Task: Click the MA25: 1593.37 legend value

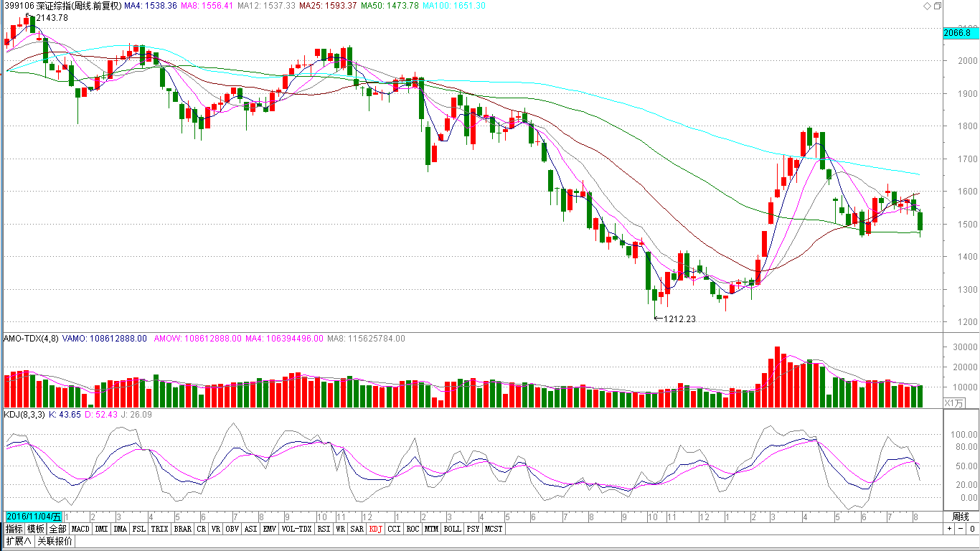Action: 328,6
